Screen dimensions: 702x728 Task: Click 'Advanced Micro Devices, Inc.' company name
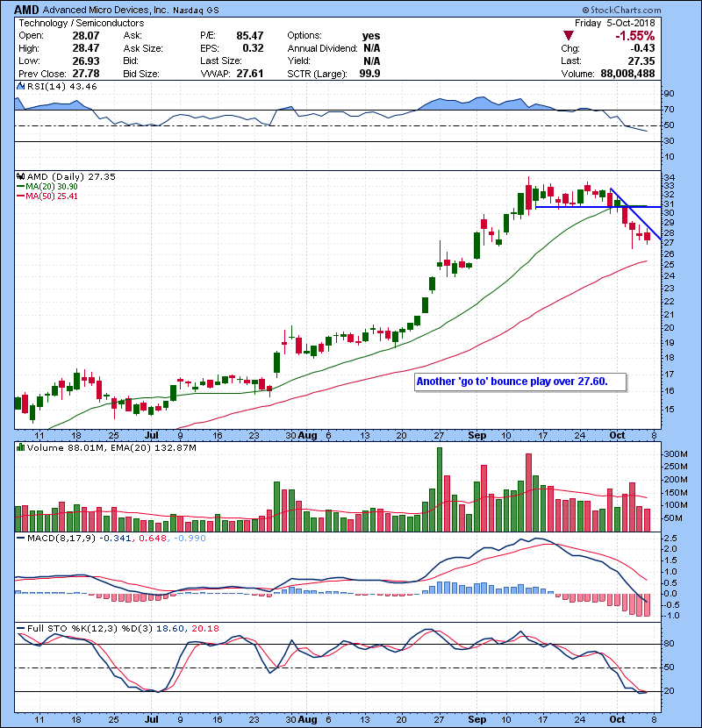[x=105, y=10]
